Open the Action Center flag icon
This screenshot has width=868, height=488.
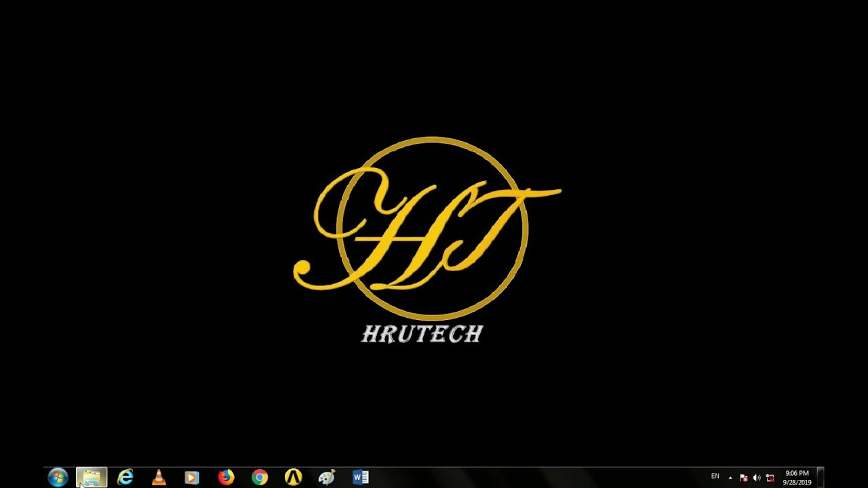(x=743, y=478)
